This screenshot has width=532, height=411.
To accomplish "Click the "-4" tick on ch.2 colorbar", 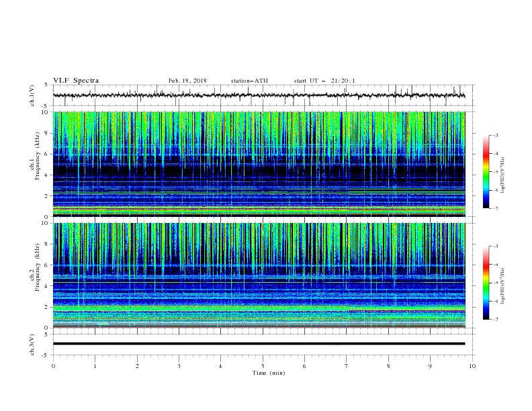I will point(496,265).
